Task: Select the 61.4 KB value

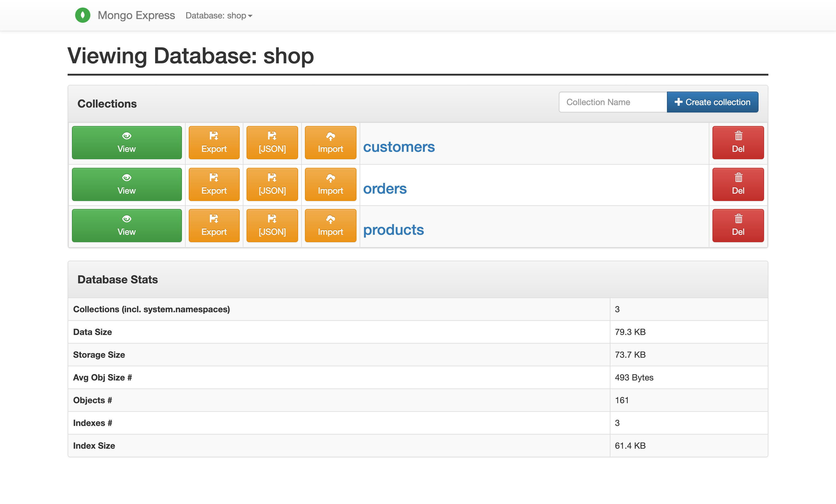Action: (x=630, y=446)
